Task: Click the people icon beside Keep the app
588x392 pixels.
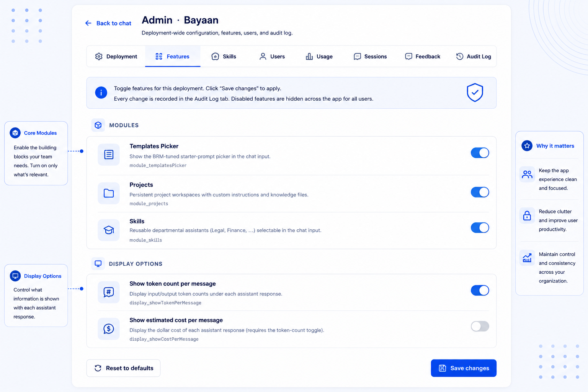Action: click(x=527, y=174)
